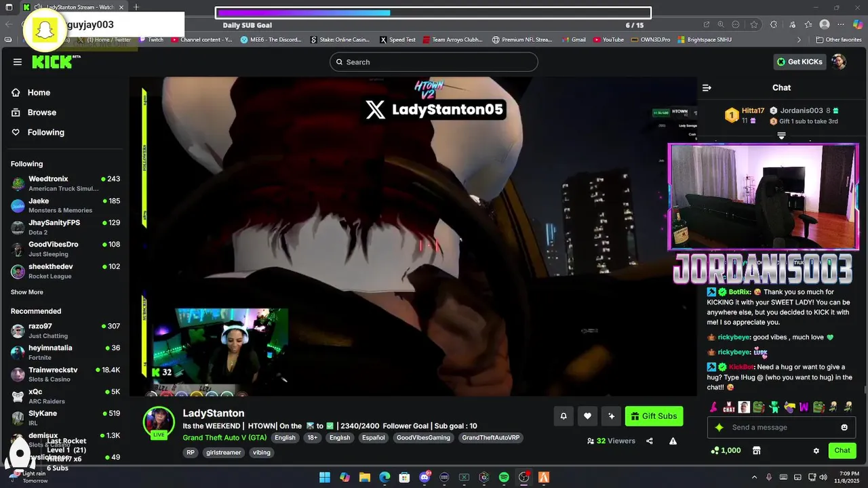Report the stream via warning icon
Screen dimensions: 868x488
tap(673, 441)
